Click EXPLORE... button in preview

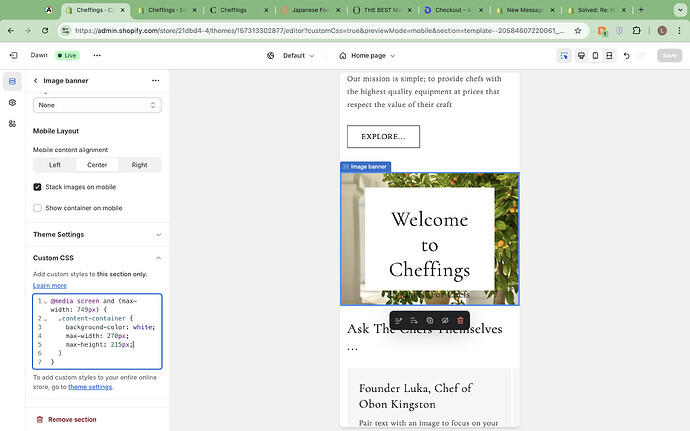[383, 136]
